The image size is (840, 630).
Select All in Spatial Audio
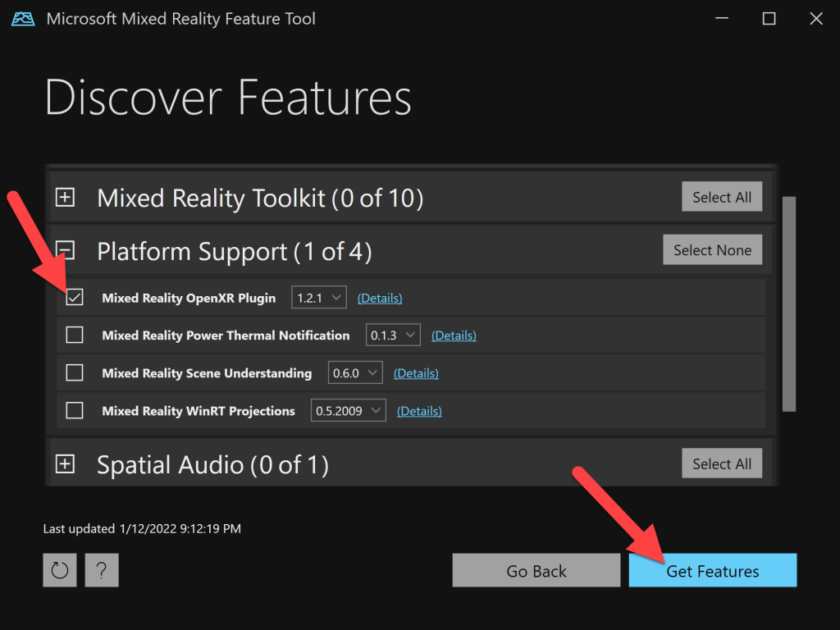pyautogui.click(x=722, y=463)
